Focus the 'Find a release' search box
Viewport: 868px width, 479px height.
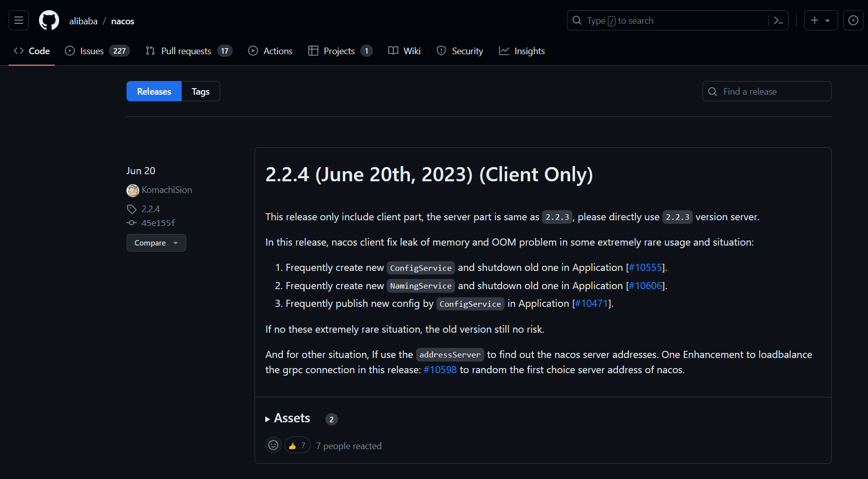767,91
